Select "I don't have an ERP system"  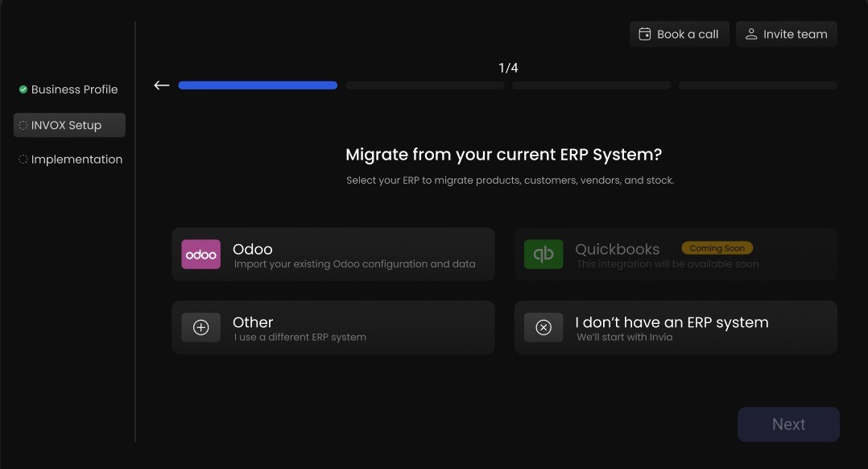(676, 327)
